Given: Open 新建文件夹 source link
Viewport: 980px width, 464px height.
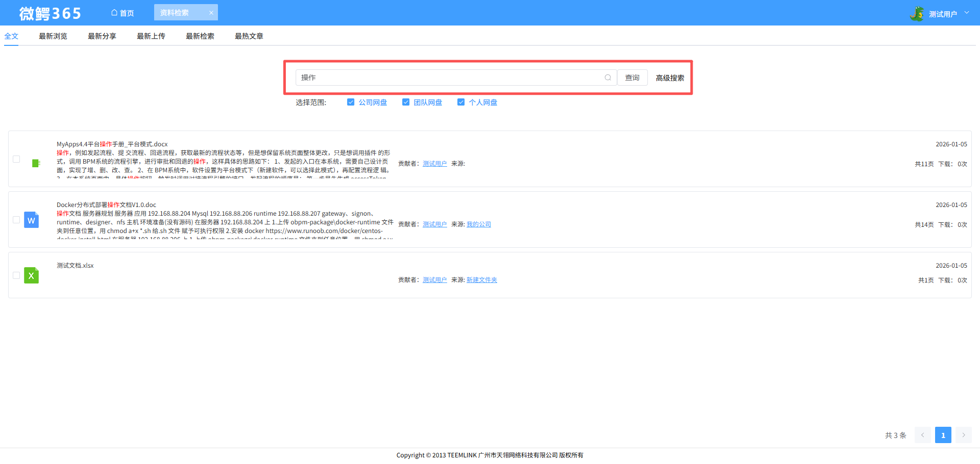Looking at the screenshot, I should coord(482,280).
